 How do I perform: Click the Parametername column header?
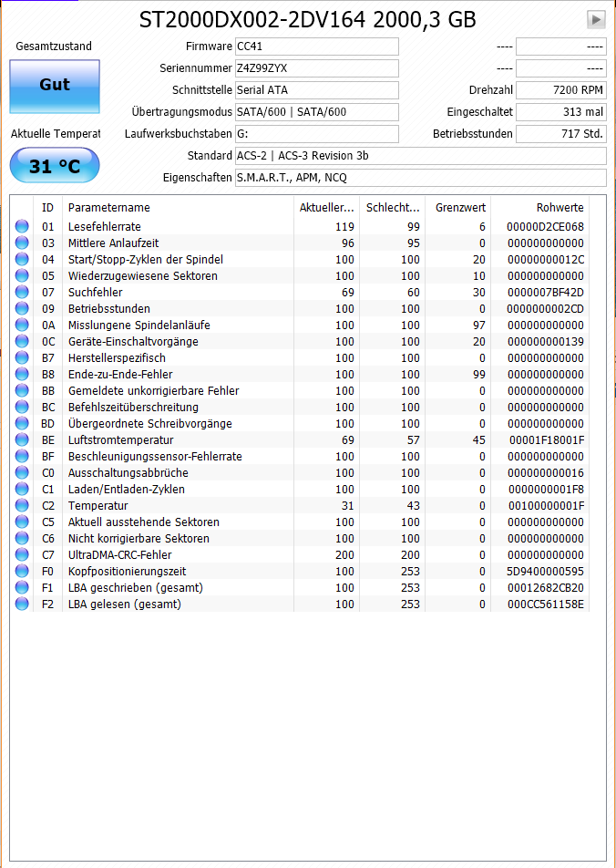click(178, 208)
